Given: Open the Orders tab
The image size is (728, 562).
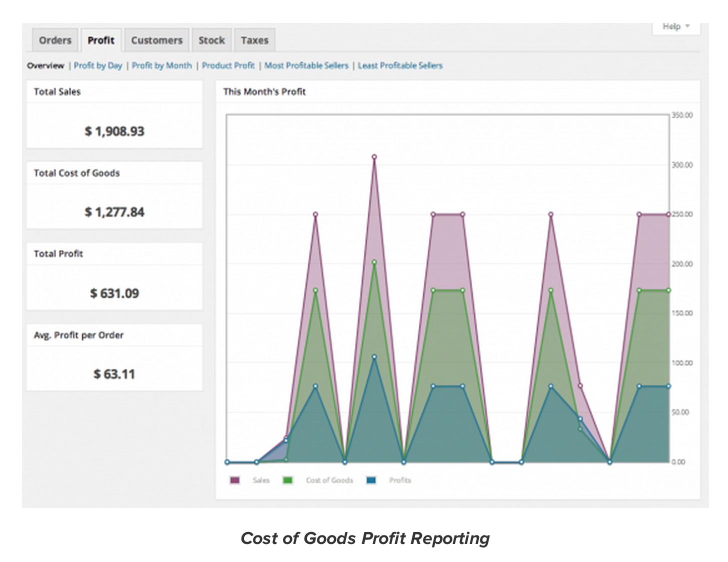Looking at the screenshot, I should point(55,40).
